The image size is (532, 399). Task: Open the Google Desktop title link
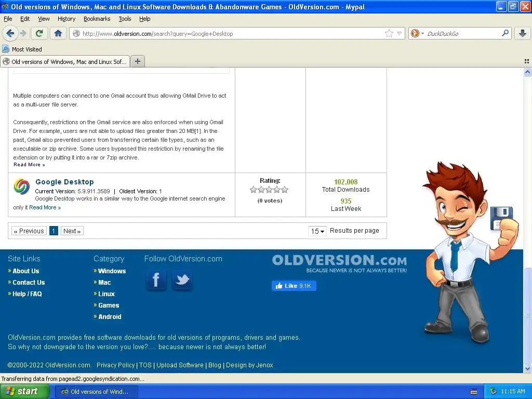(x=64, y=182)
